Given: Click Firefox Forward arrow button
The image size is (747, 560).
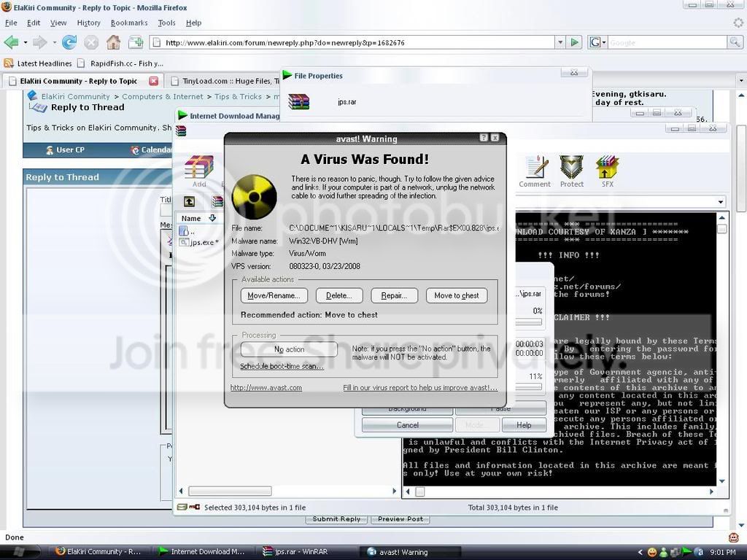Looking at the screenshot, I should tap(40, 42).
